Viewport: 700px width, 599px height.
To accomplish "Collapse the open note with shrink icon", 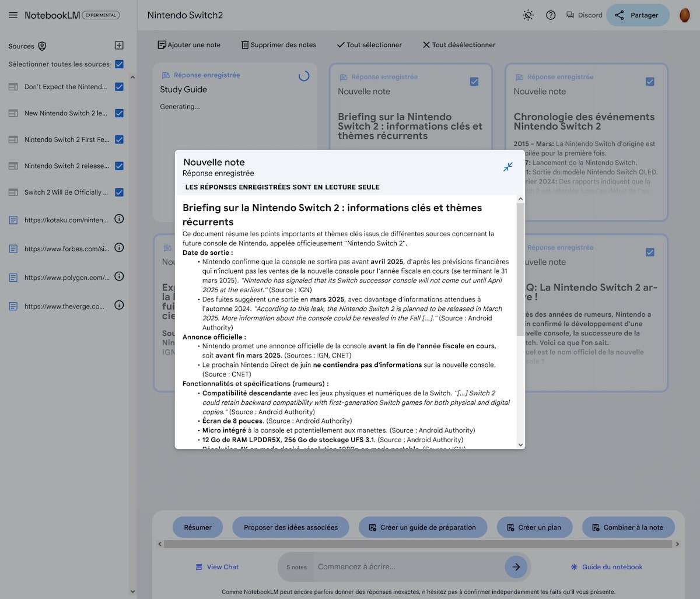I will [508, 167].
